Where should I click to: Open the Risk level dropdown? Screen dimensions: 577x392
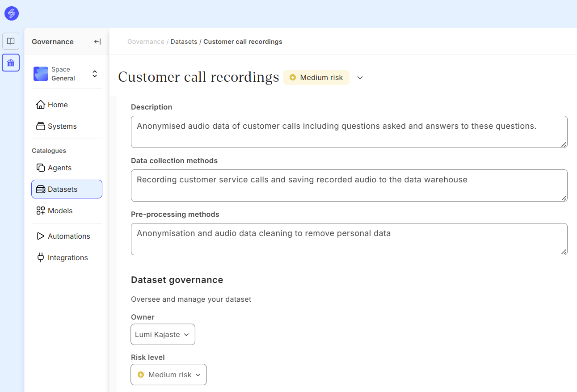pyautogui.click(x=168, y=375)
